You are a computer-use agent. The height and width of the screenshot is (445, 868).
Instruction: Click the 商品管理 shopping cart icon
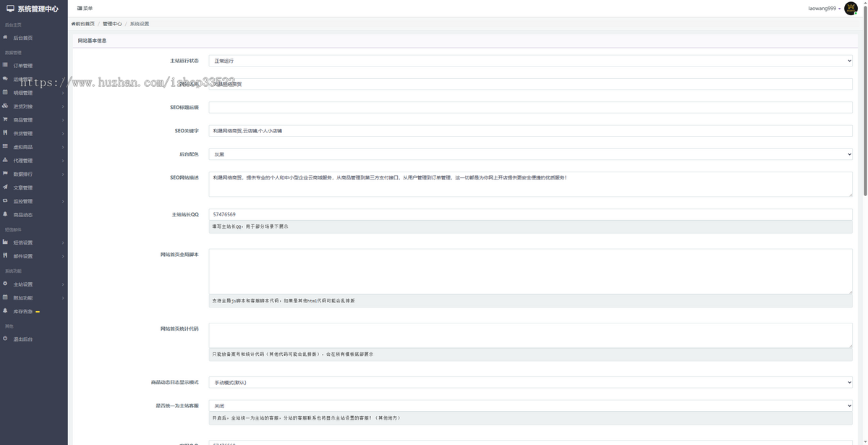(5, 119)
